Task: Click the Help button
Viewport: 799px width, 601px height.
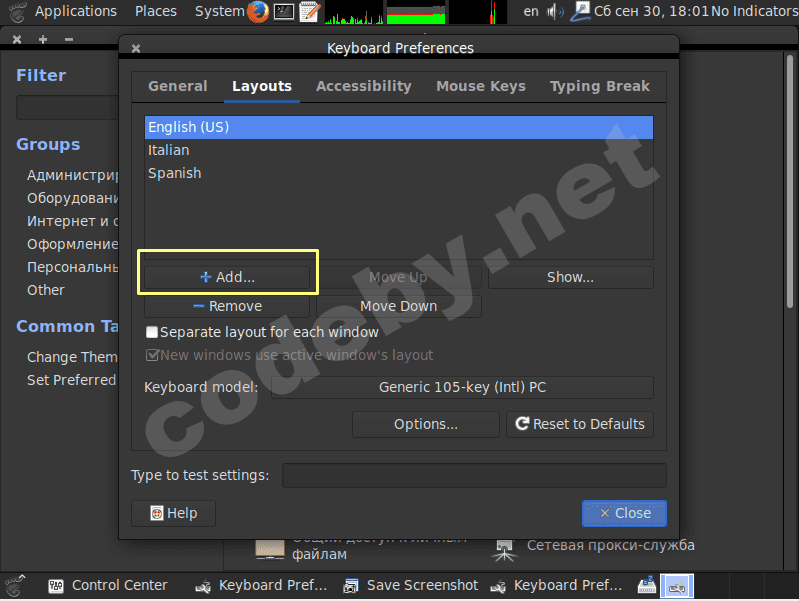Action: [x=173, y=513]
